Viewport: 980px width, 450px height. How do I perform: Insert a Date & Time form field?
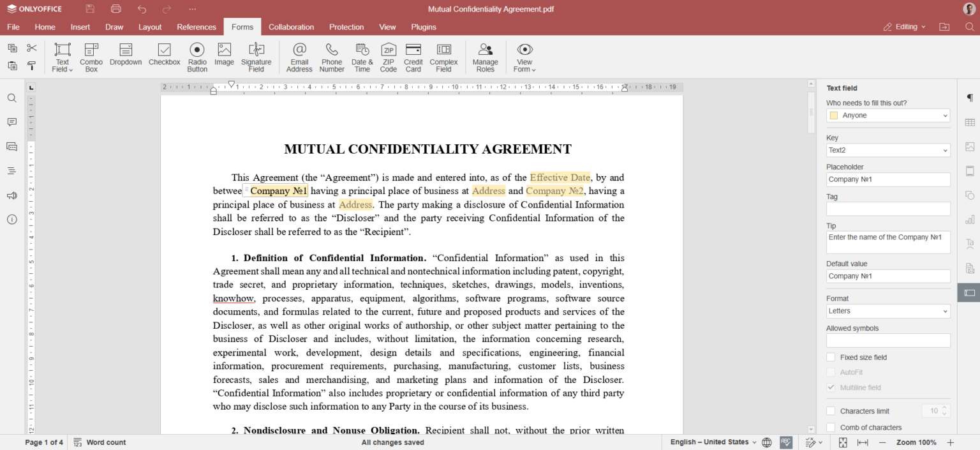click(362, 57)
